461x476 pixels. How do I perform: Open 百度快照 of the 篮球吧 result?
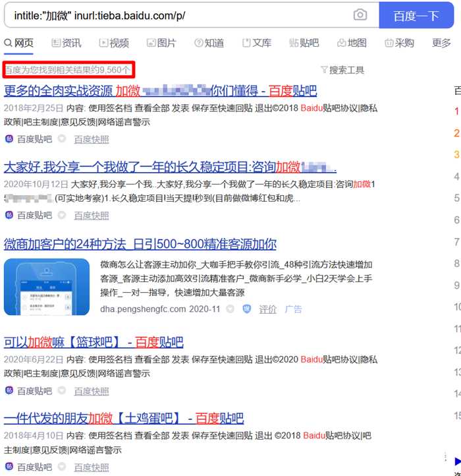(92, 391)
